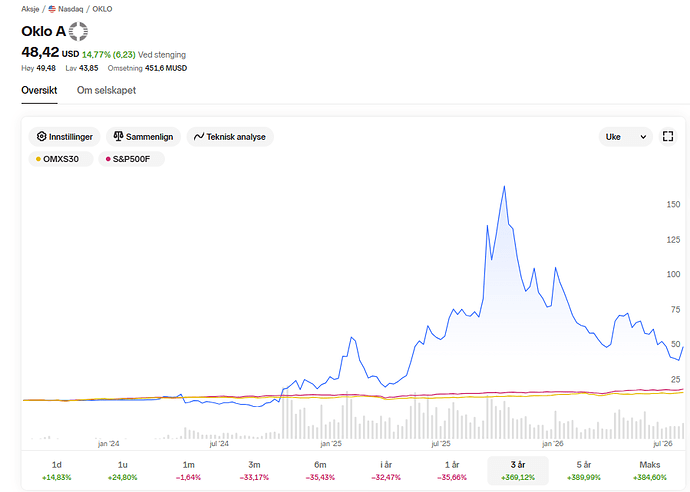Open Teknisk analyse tool

(x=230, y=137)
